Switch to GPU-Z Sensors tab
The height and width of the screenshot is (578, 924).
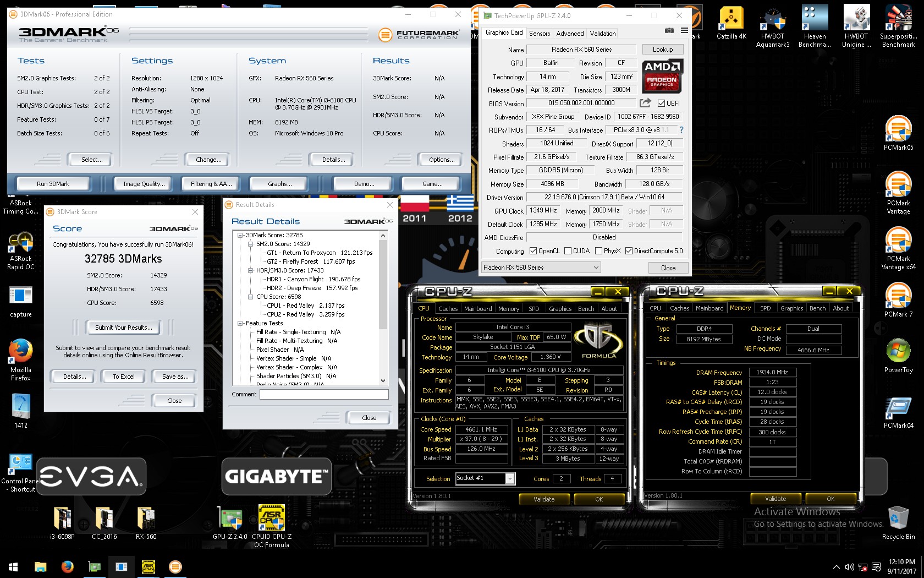(x=539, y=34)
